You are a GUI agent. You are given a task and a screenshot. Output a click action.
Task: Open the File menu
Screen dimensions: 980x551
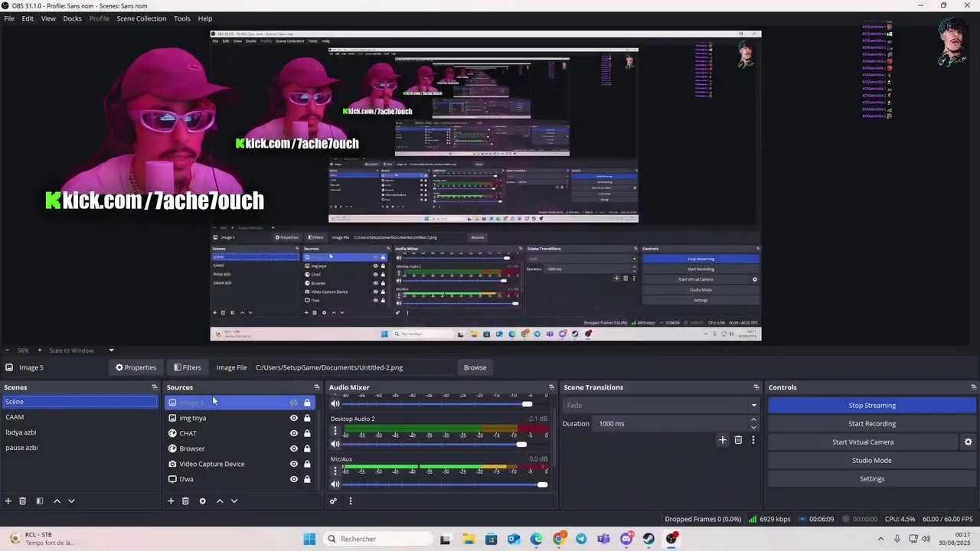point(9,18)
